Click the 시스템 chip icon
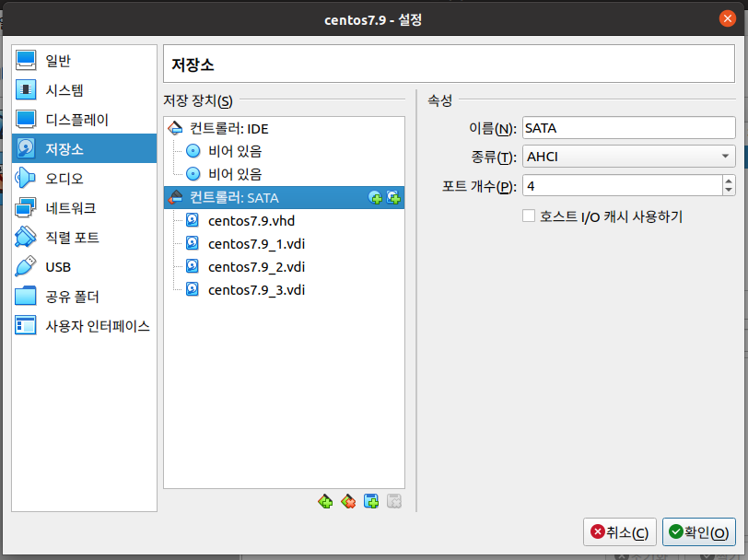 pyautogui.click(x=25, y=89)
